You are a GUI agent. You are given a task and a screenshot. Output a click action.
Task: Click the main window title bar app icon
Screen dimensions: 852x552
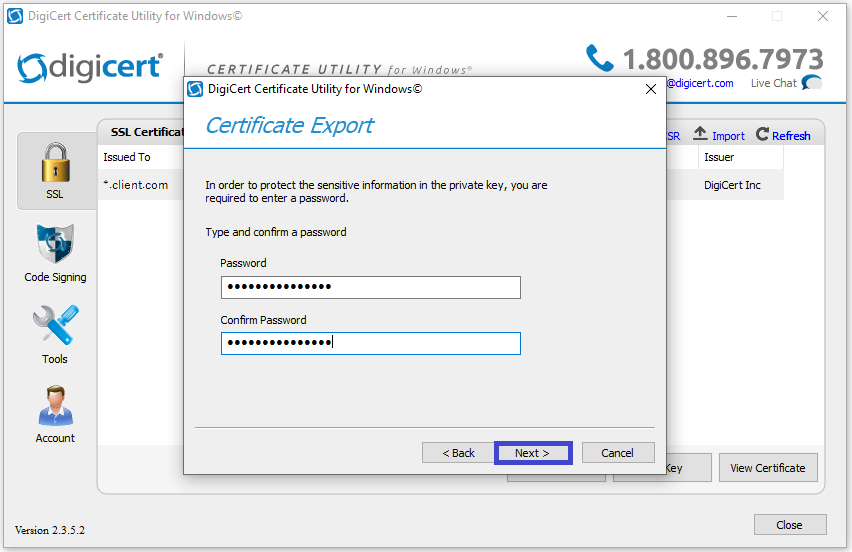15,16
